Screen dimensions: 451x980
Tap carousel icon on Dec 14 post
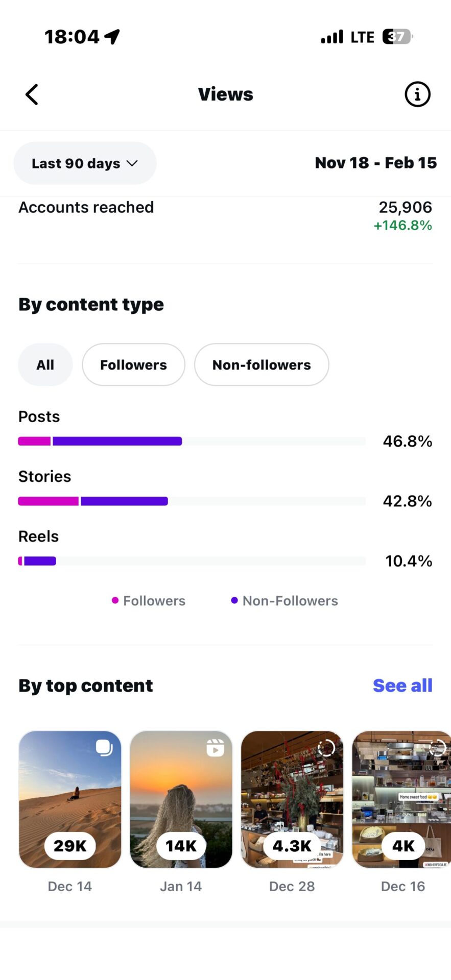104,748
